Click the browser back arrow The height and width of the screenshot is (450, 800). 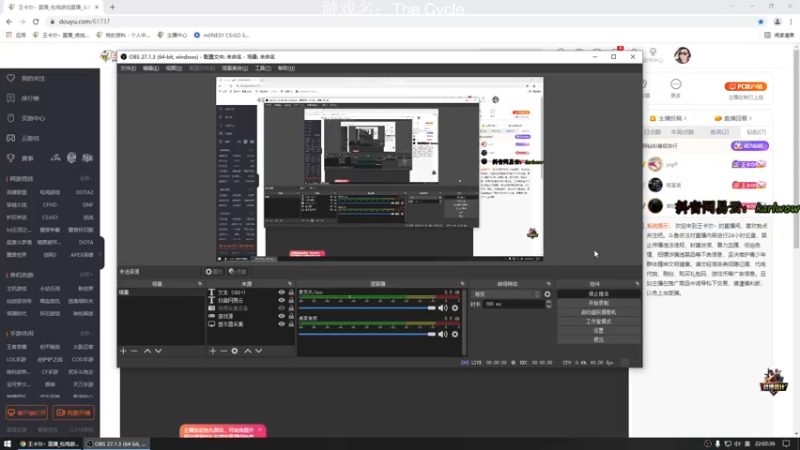(x=9, y=21)
